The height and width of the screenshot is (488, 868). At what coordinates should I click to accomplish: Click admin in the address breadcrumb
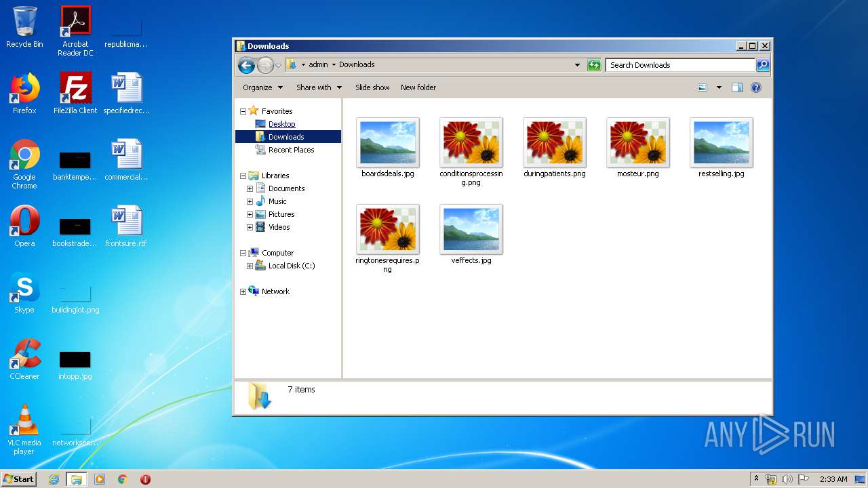[x=318, y=65]
